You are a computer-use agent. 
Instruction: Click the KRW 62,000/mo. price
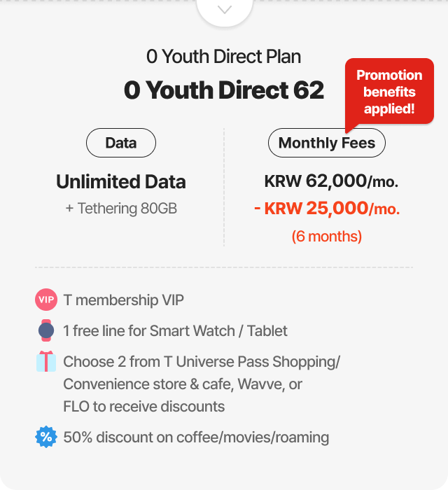tap(331, 182)
